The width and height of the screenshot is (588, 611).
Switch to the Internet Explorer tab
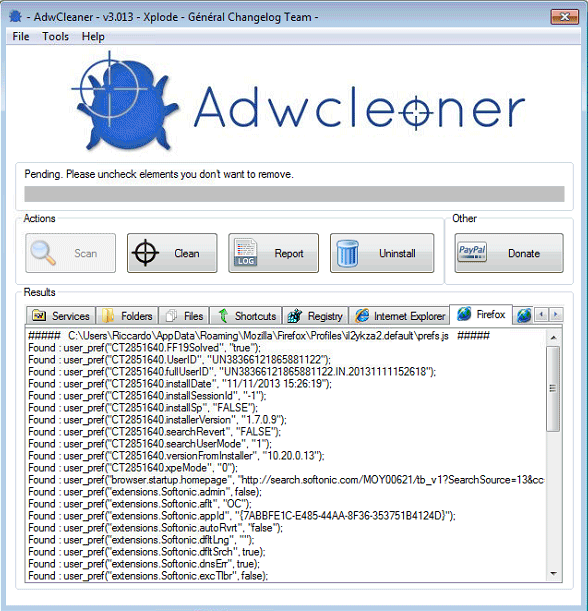(x=399, y=316)
